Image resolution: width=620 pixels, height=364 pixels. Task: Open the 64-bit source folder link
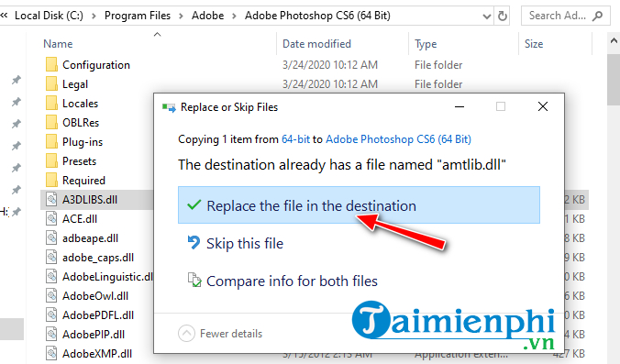[x=295, y=139]
